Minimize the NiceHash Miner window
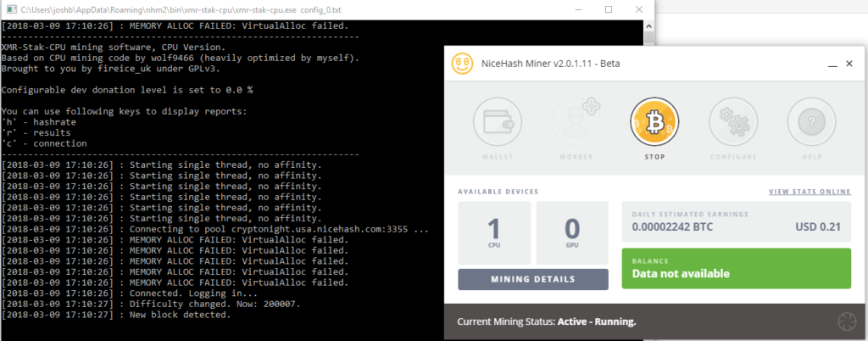This screenshot has width=868, height=341. click(832, 64)
